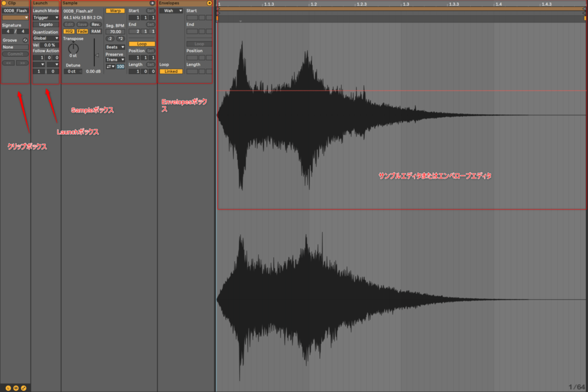This screenshot has width=588, height=392.
Task: Toggle the Sample box show/hide button
Action: 16,389
